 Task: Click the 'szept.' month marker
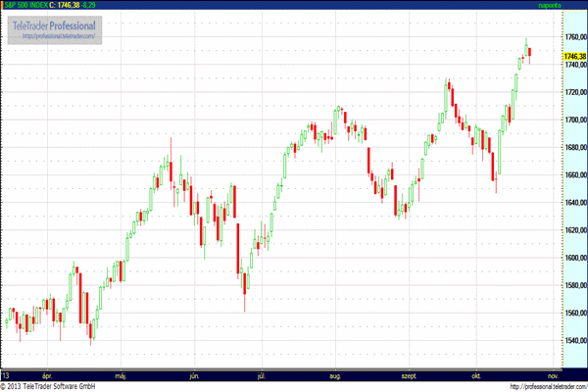406,374
